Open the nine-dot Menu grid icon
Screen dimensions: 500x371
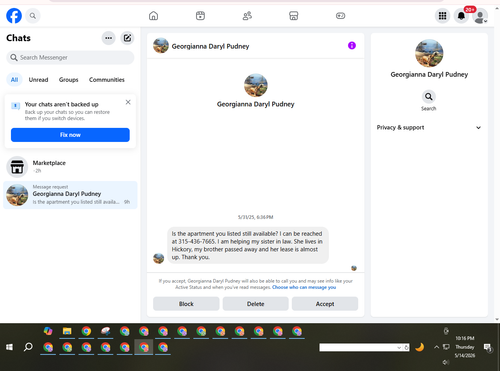442,16
